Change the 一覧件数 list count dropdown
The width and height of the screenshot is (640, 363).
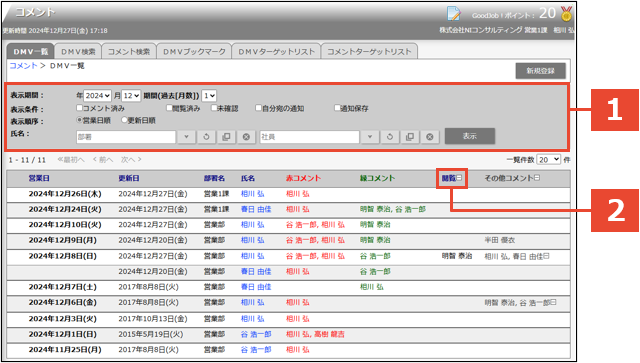pos(549,160)
